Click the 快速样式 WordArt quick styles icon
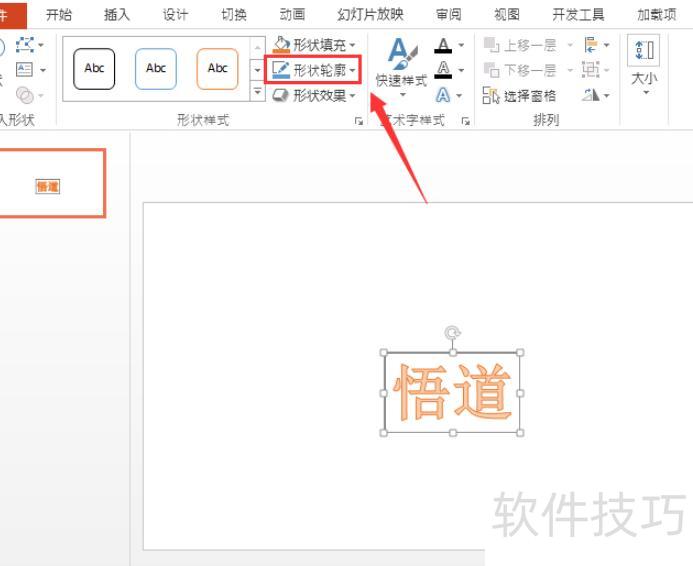Viewport: 693px width, 566px height. (402, 58)
